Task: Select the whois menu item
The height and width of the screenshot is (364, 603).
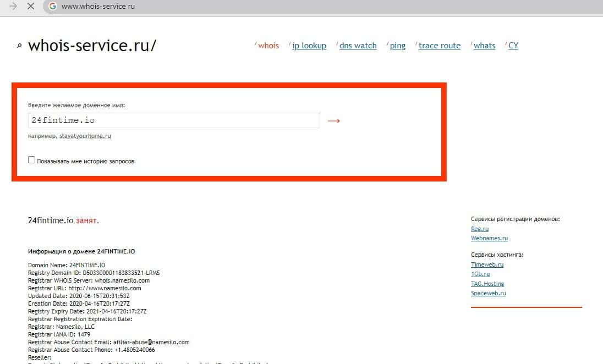Action: pos(268,46)
